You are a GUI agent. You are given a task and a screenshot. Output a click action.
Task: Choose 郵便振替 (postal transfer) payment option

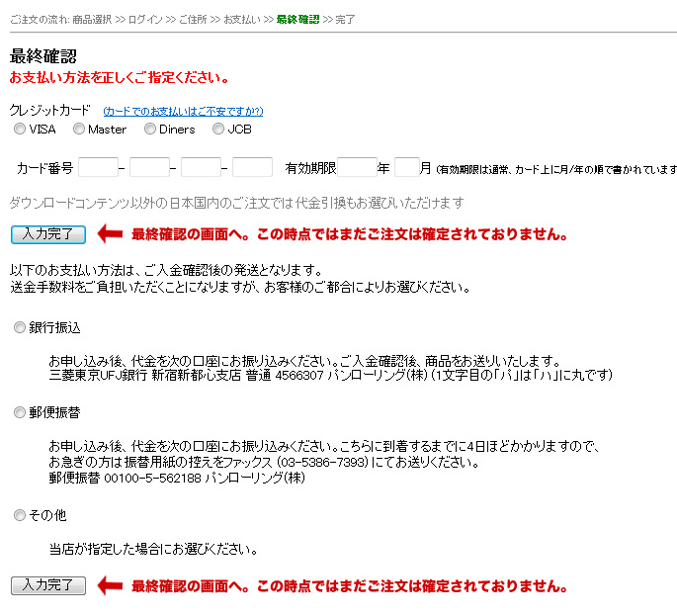(20, 413)
